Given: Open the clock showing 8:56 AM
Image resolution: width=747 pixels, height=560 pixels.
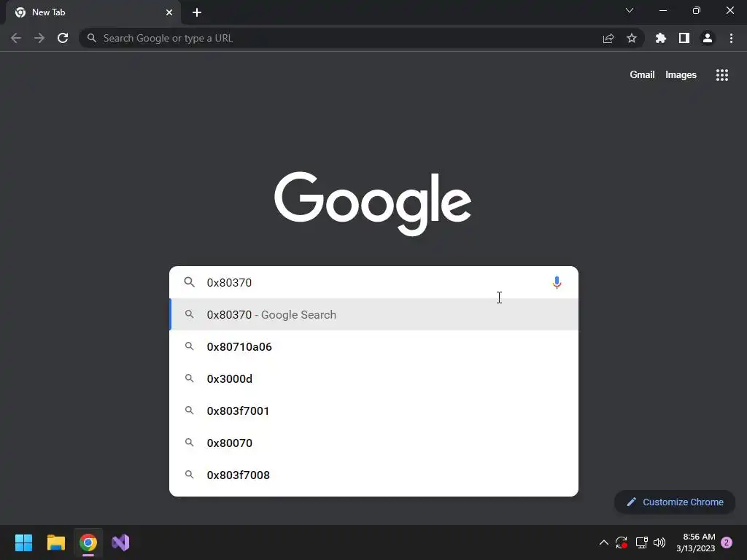Looking at the screenshot, I should click(x=695, y=542).
